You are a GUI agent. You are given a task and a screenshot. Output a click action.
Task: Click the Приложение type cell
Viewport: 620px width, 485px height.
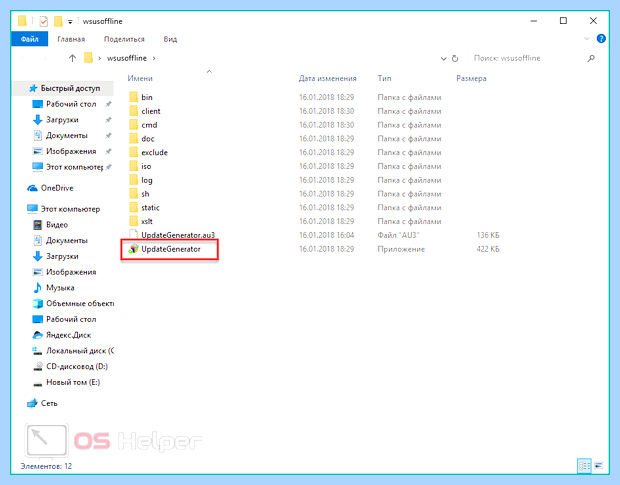tap(401, 249)
